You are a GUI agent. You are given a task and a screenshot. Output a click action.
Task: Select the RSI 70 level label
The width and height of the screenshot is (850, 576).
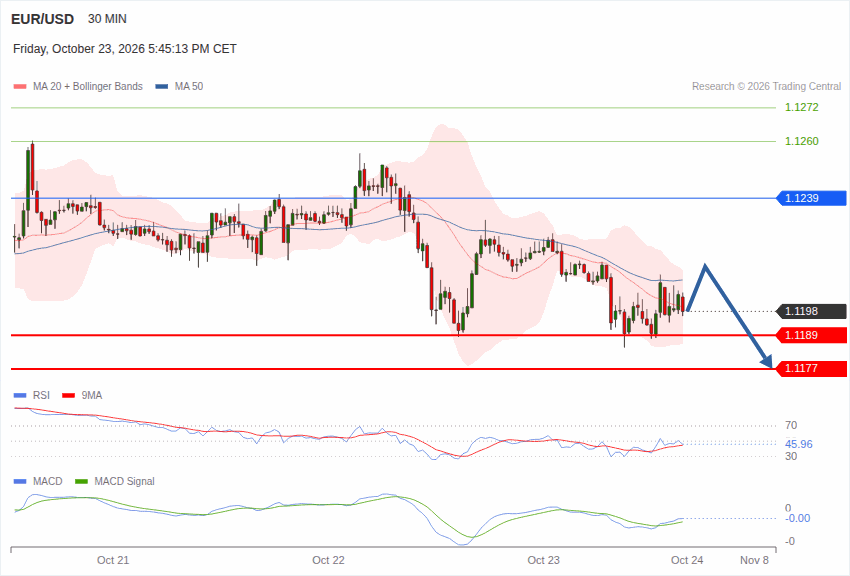pos(791,425)
